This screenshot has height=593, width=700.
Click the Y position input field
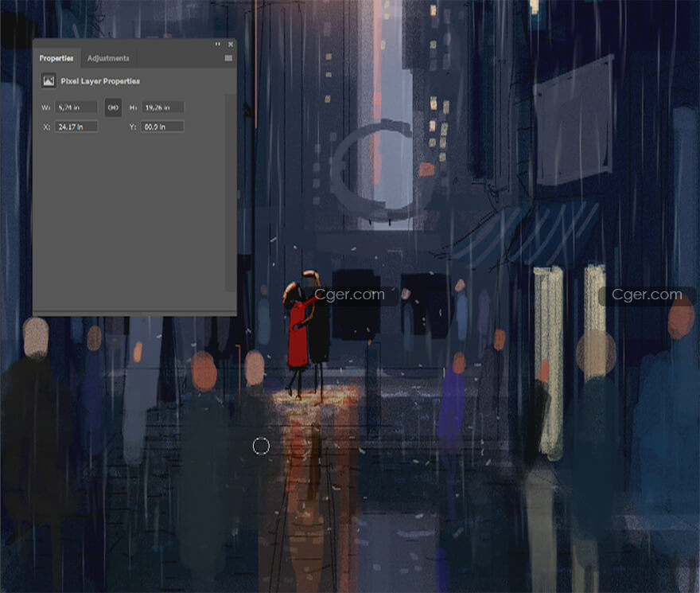[x=162, y=127]
